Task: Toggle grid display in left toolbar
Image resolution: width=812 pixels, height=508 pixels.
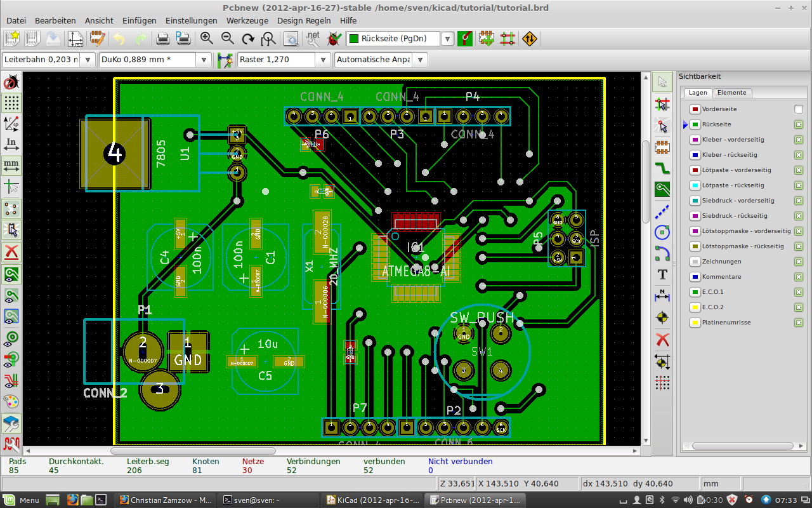Action: click(x=11, y=103)
